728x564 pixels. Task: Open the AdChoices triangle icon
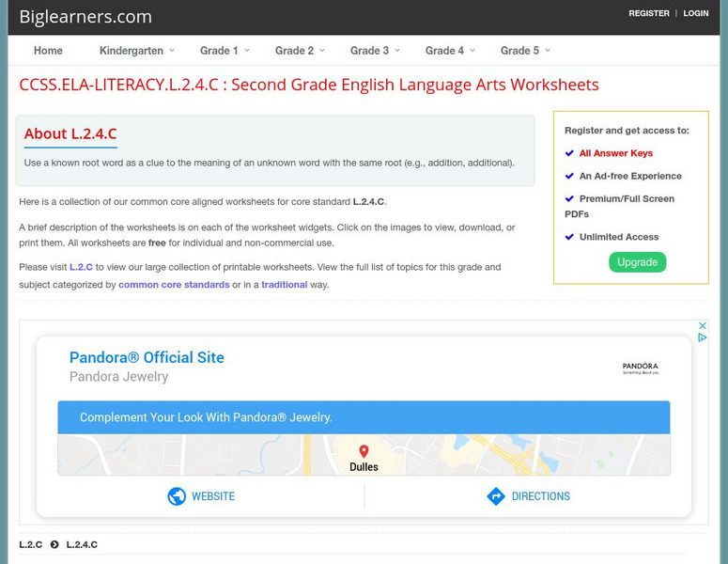[703, 337]
